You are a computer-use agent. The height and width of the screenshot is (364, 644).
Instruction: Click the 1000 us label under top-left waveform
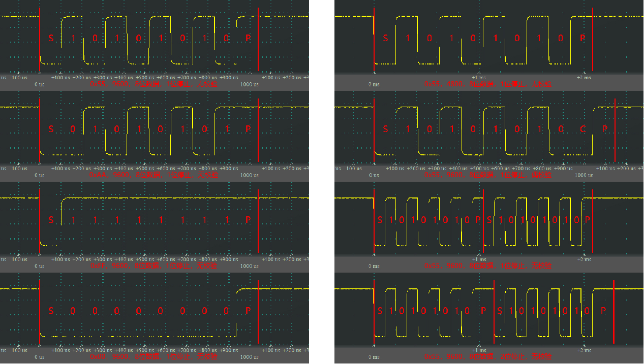(249, 84)
